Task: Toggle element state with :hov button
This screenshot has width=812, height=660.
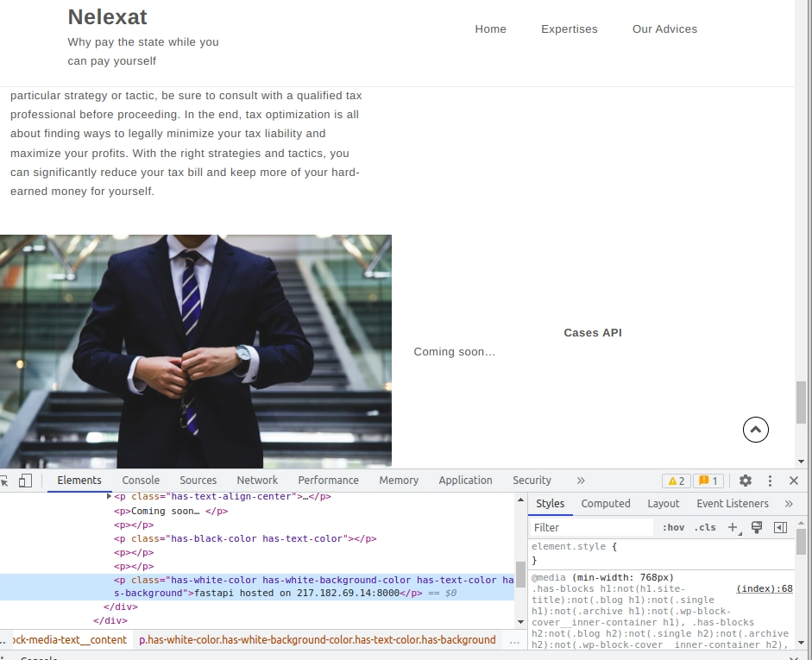Action: point(673,527)
